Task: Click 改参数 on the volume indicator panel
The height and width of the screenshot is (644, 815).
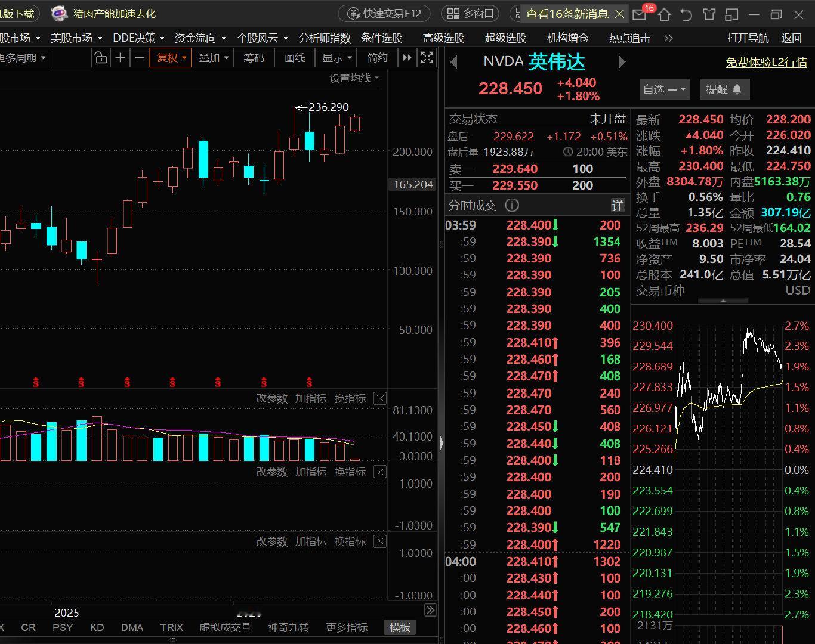Action: tap(272, 398)
